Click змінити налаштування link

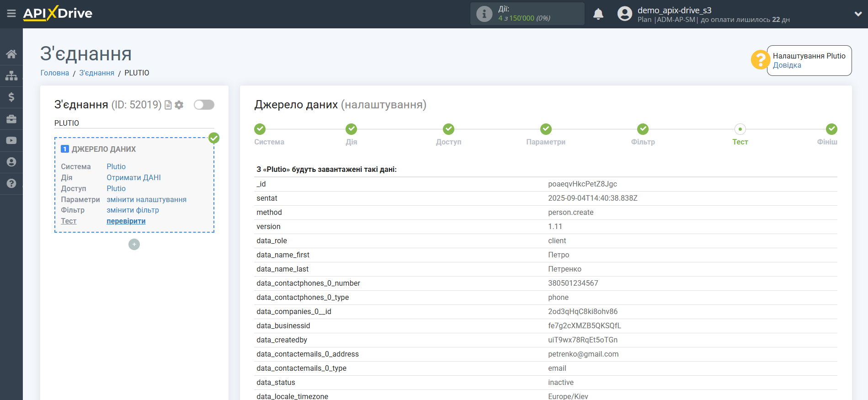coord(146,199)
